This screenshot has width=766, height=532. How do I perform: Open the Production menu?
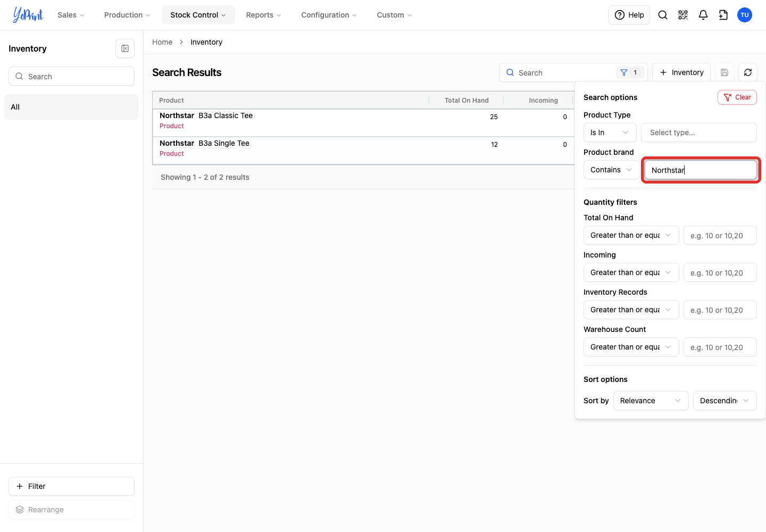[x=127, y=15]
